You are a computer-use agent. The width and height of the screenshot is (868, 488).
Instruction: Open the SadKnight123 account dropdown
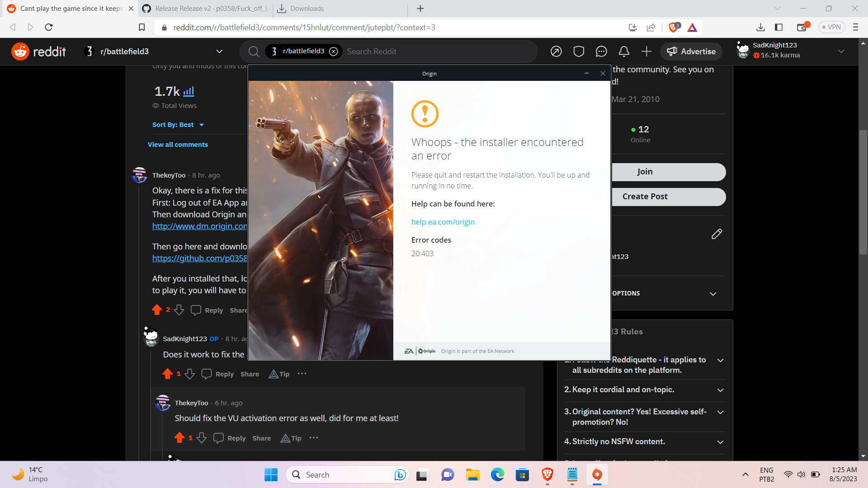click(x=841, y=51)
